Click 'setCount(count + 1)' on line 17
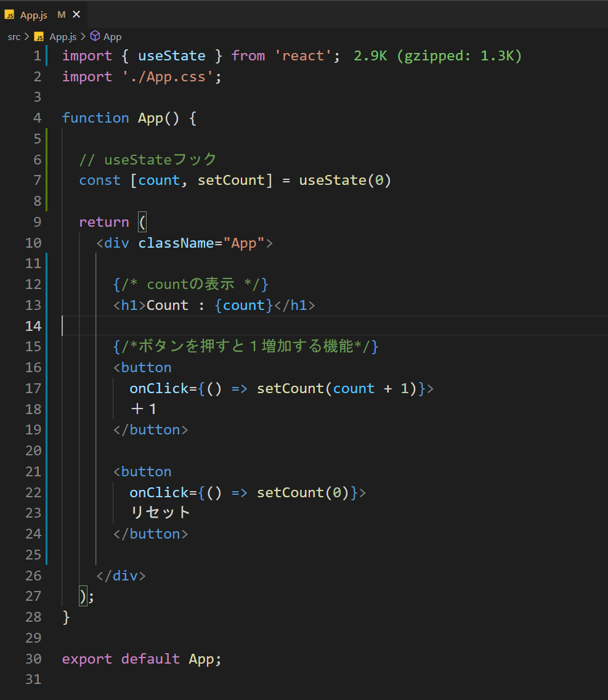The image size is (608, 700). [337, 388]
